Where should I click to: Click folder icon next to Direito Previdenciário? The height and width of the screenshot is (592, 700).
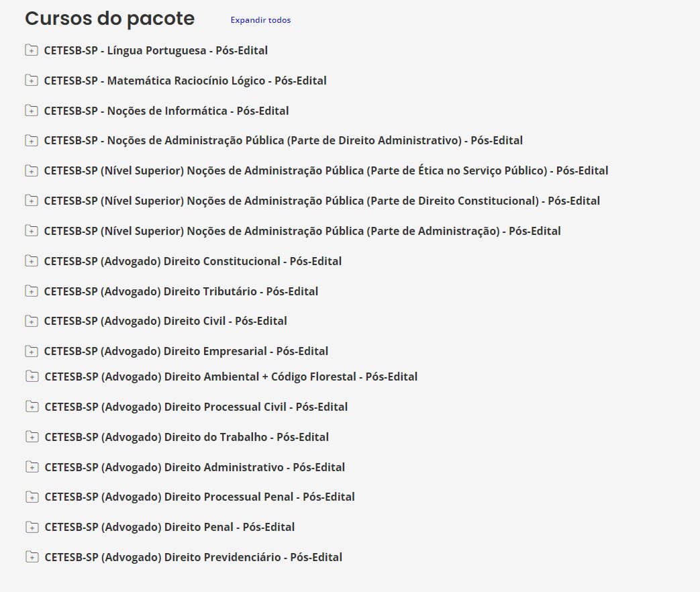click(x=32, y=557)
